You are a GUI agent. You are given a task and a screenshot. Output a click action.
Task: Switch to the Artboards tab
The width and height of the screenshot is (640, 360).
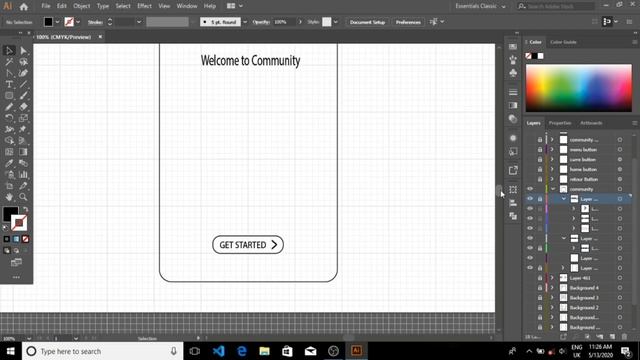pyautogui.click(x=591, y=123)
